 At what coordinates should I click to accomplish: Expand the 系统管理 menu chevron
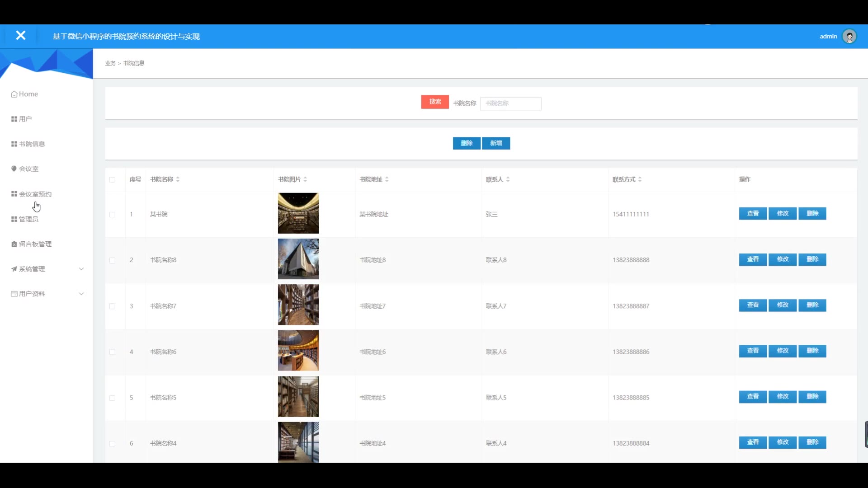click(81, 269)
